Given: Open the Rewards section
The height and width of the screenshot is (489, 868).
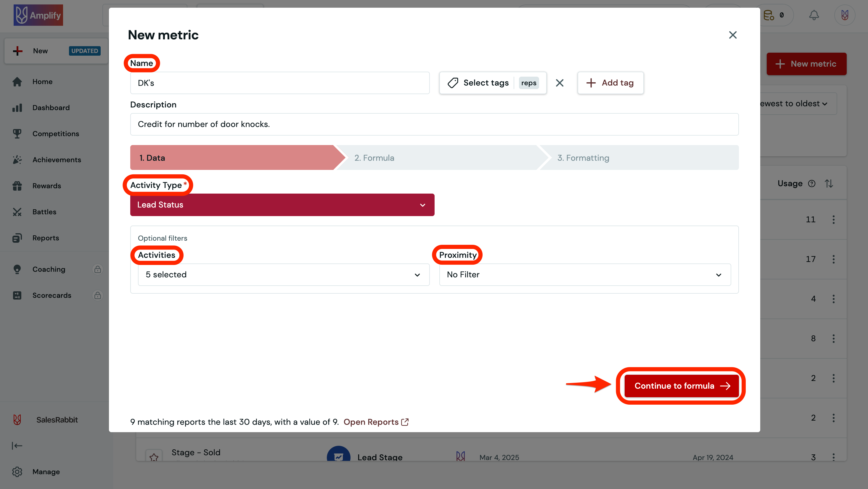Looking at the screenshot, I should tap(46, 186).
